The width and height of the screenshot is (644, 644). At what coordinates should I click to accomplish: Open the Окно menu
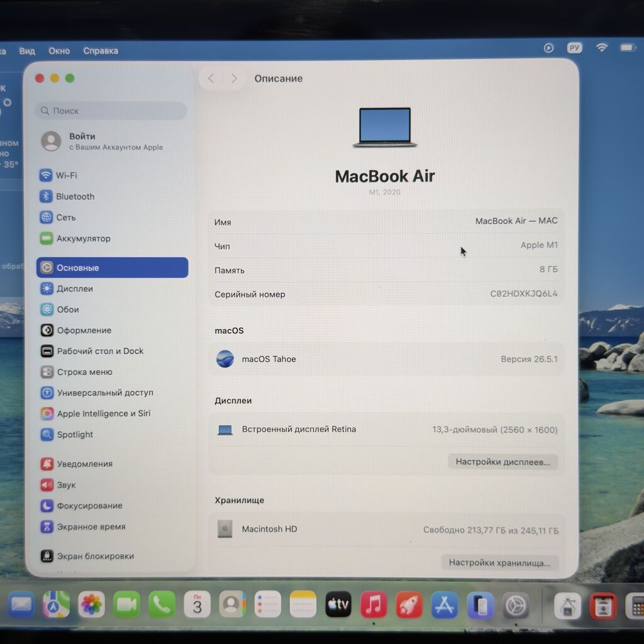pos(59,52)
